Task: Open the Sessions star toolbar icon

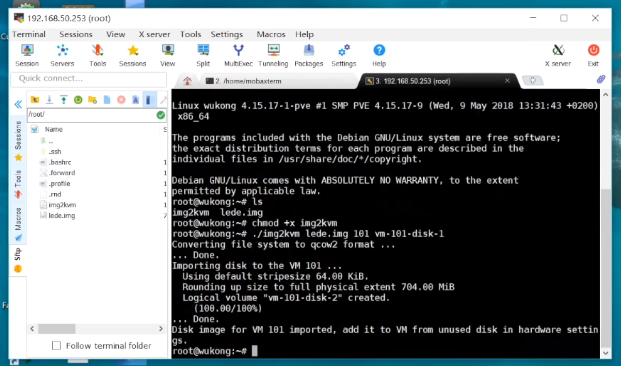Action: pos(133,55)
